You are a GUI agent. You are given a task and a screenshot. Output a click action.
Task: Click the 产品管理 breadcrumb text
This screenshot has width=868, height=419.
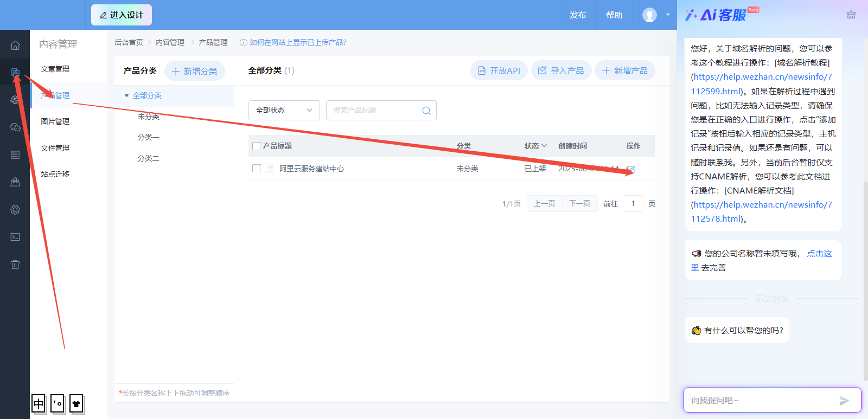tap(213, 42)
